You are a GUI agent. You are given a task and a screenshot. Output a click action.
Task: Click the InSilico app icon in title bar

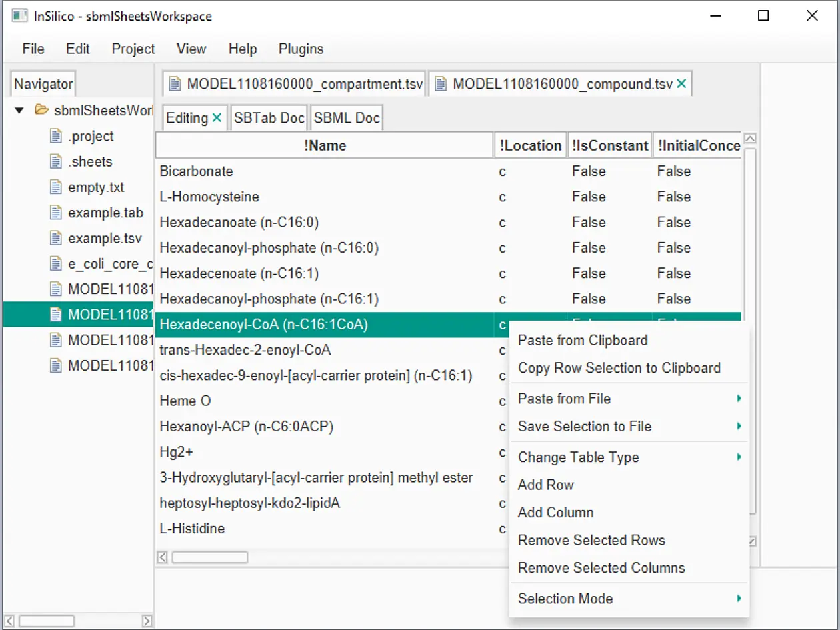pyautogui.click(x=19, y=15)
